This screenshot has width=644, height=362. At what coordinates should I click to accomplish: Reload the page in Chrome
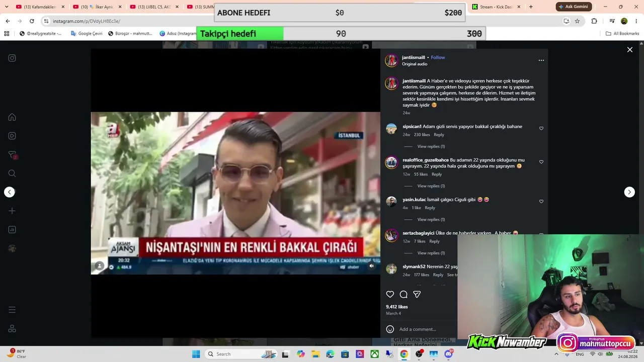(32, 21)
